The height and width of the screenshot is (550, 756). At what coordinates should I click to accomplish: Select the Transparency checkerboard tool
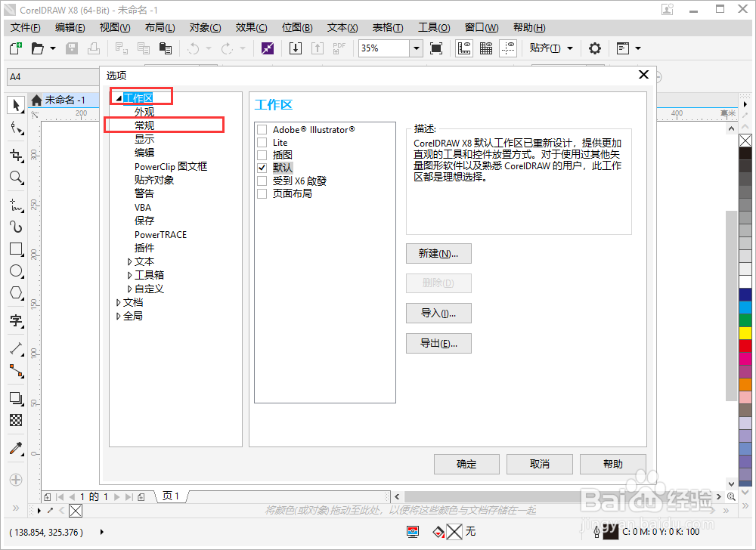pos(16,421)
